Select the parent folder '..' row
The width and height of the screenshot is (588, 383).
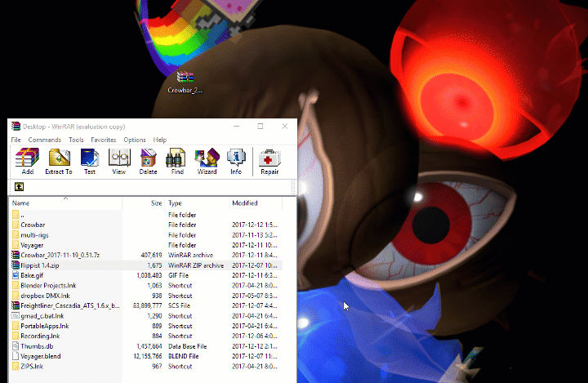coord(145,215)
